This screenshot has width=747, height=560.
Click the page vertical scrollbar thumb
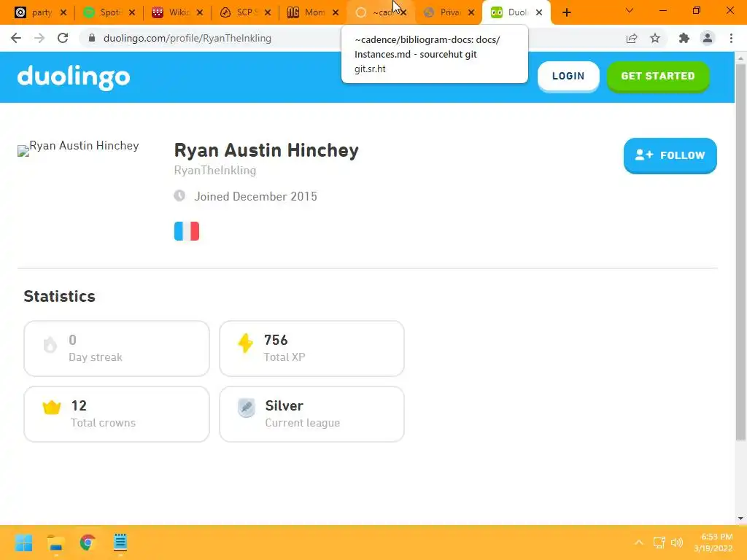[x=740, y=252]
